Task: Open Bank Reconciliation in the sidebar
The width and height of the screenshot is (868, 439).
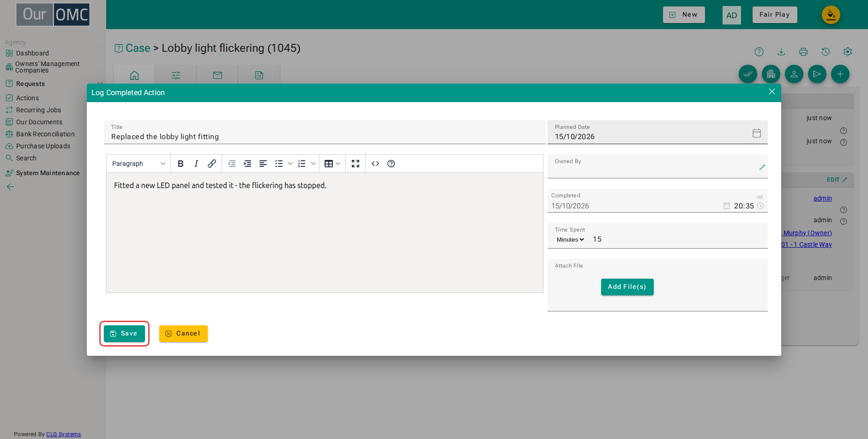Action: coord(45,134)
